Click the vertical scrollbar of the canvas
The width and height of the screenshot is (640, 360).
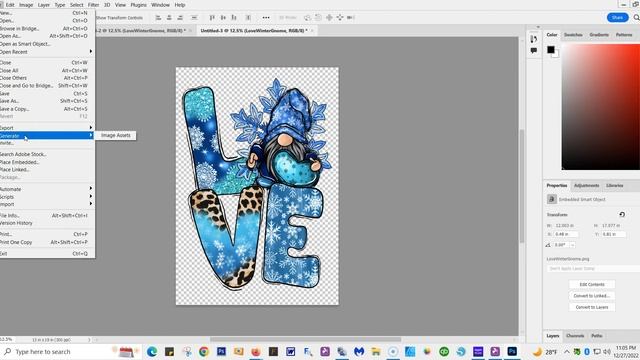coord(522,186)
